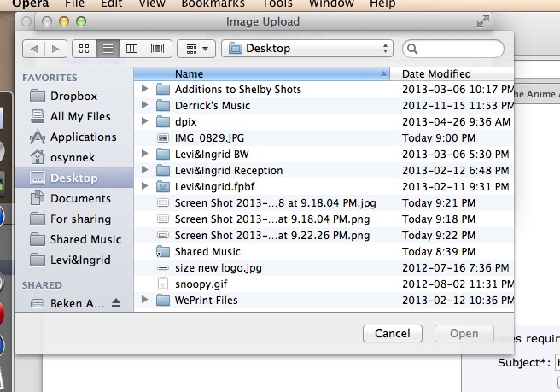
Task: Open the File menu
Action: [x=74, y=4]
